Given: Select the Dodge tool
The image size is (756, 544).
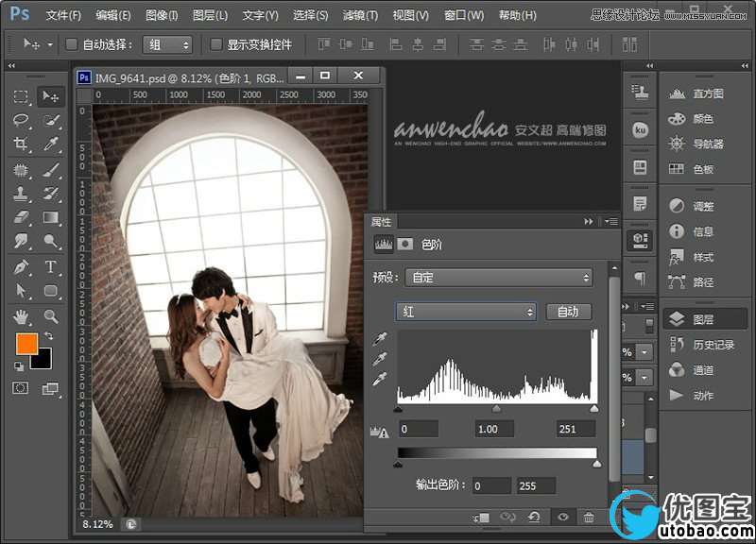Looking at the screenshot, I should pyautogui.click(x=51, y=241).
